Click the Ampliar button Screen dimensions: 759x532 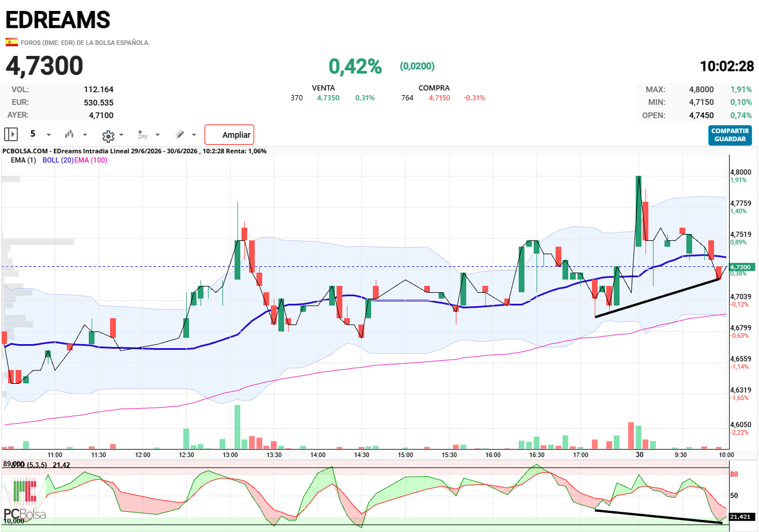coord(229,135)
